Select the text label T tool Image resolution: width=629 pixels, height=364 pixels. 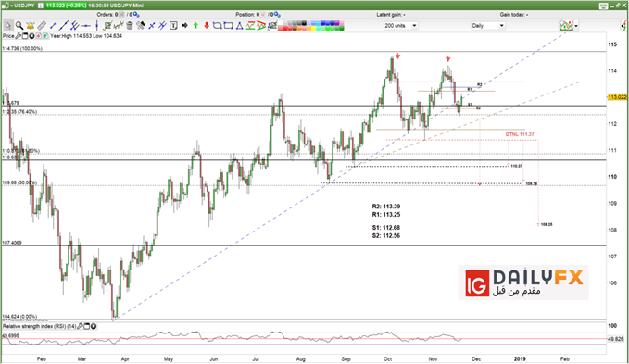pyautogui.click(x=173, y=26)
